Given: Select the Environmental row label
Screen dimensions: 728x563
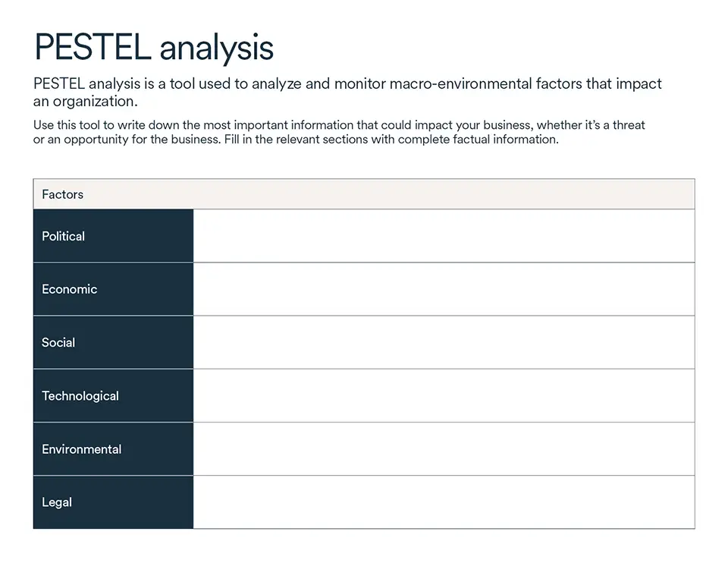Looking at the screenshot, I should [82, 449].
